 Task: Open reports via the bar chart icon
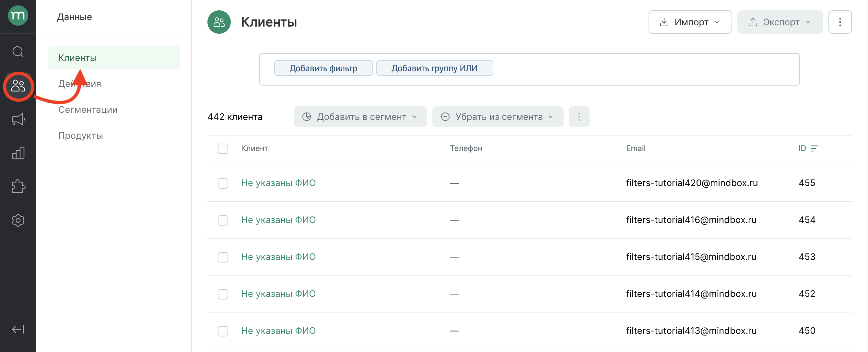click(x=18, y=153)
